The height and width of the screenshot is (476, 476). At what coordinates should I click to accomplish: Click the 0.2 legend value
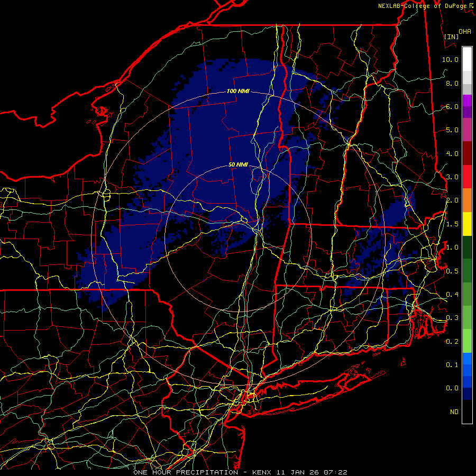pyautogui.click(x=452, y=342)
